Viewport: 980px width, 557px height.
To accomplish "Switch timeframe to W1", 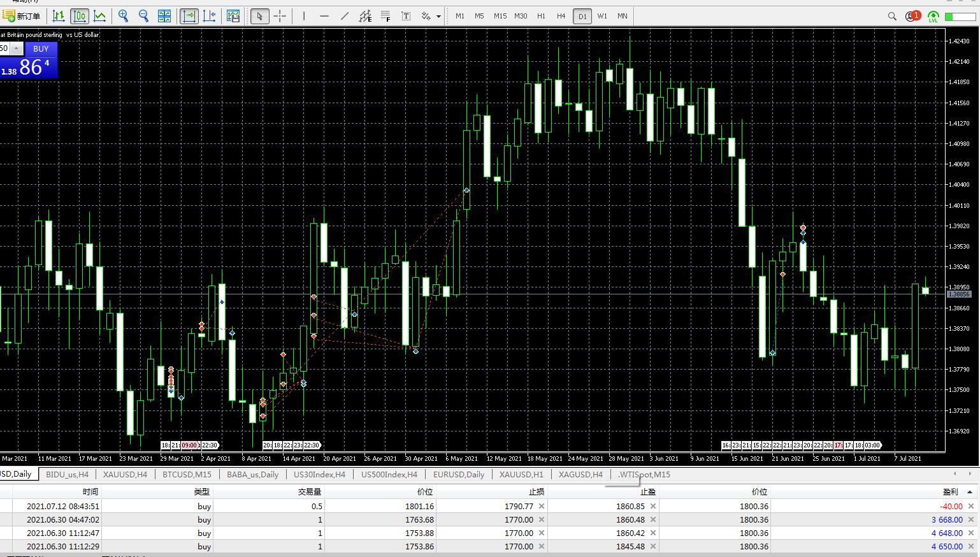I will [602, 16].
